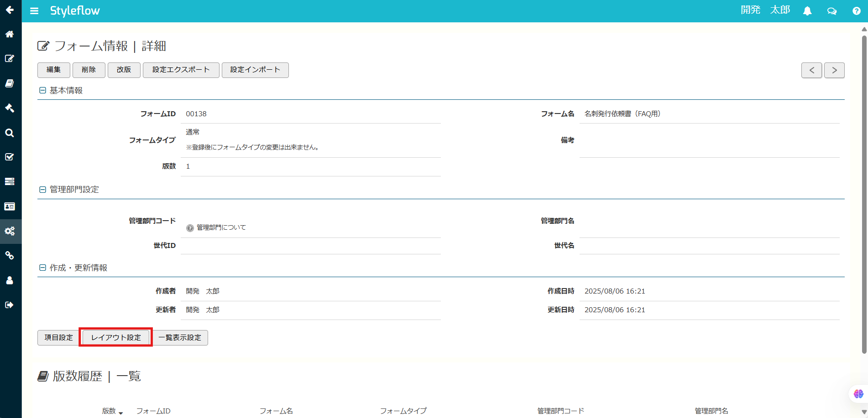Open the list rows icon in sidebar
The height and width of the screenshot is (418, 868).
pos(10,181)
